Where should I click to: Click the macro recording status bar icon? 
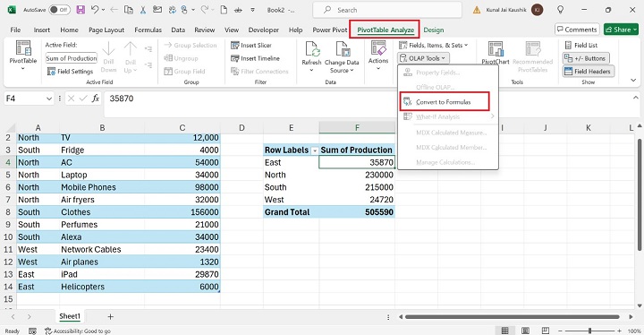pyautogui.click(x=32, y=331)
